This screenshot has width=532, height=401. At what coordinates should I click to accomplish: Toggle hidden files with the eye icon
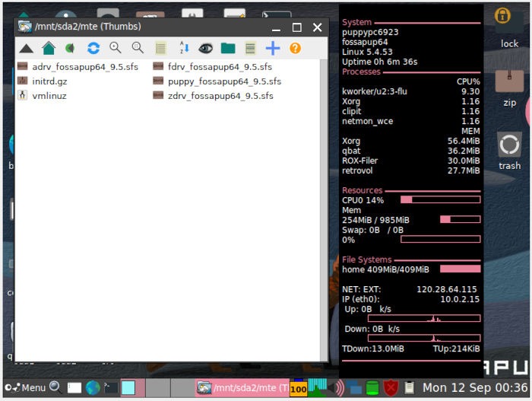click(206, 48)
